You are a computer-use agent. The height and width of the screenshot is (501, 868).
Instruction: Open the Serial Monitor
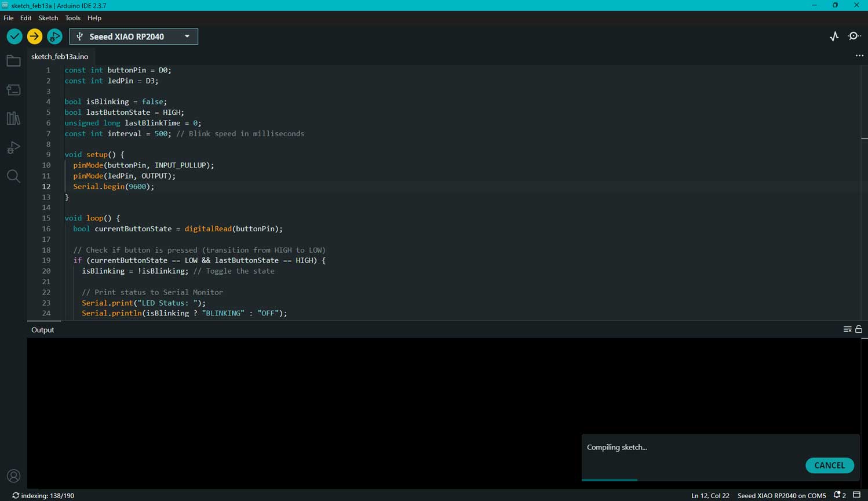[854, 37]
